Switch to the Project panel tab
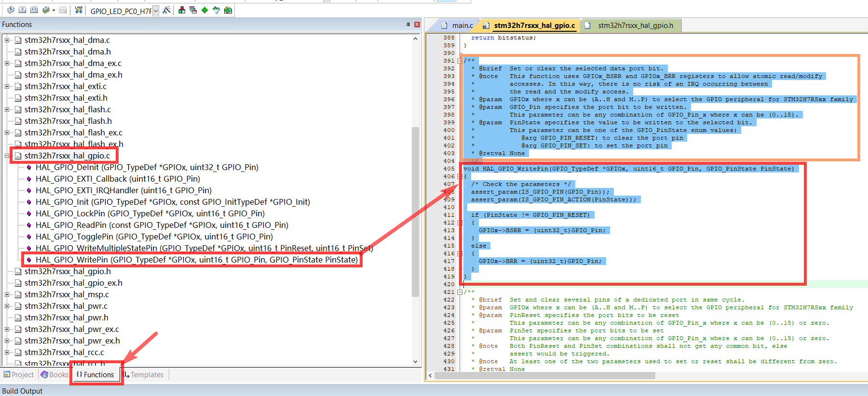The image size is (868, 396). 19,375
